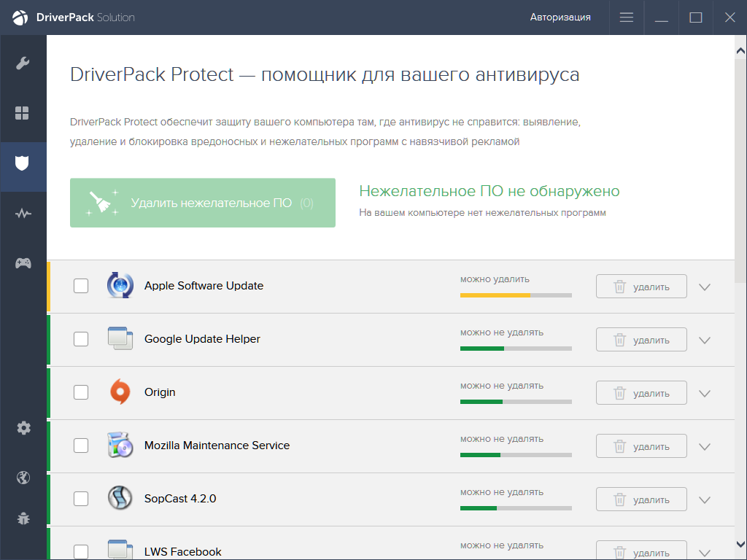Image resolution: width=747 pixels, height=560 pixels.
Task: Open the wrench drivers section in sidebar
Action: [x=23, y=63]
